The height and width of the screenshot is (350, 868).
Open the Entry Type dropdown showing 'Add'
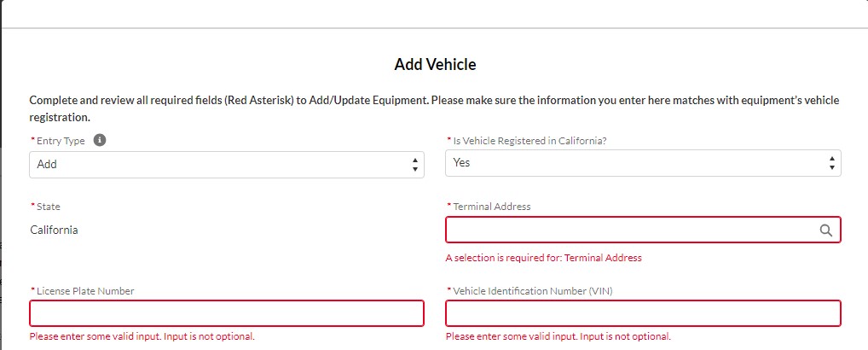click(x=227, y=165)
